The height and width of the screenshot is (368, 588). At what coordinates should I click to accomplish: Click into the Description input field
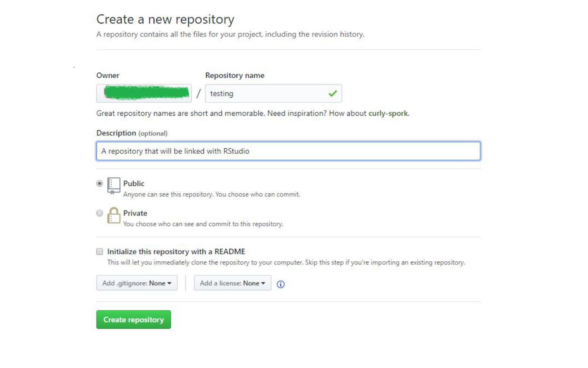click(x=289, y=151)
